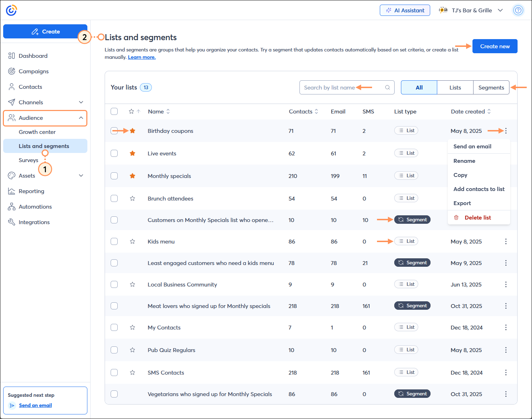This screenshot has width=532, height=419.
Task: Open Surveys in the sidebar
Action: [29, 160]
